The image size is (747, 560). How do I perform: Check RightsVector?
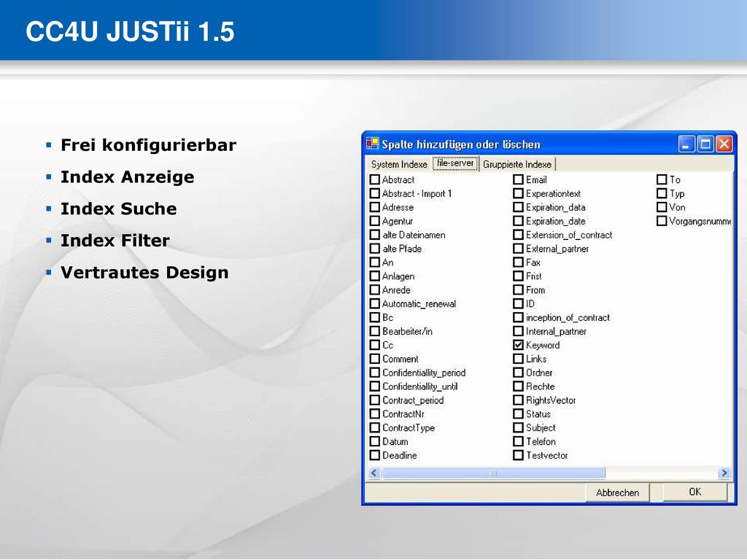pyautogui.click(x=519, y=400)
